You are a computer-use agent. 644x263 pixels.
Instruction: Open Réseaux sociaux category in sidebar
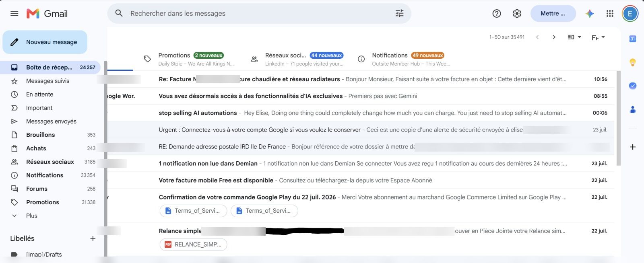coord(50,162)
